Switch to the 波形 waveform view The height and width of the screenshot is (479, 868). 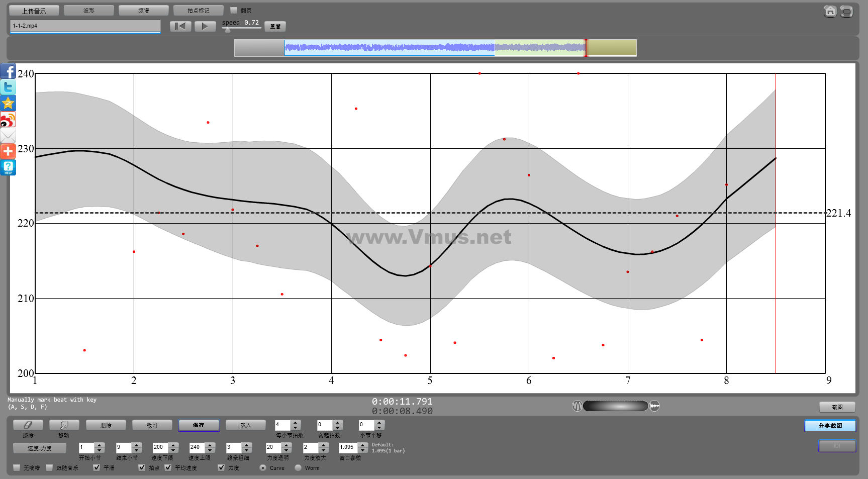click(89, 11)
